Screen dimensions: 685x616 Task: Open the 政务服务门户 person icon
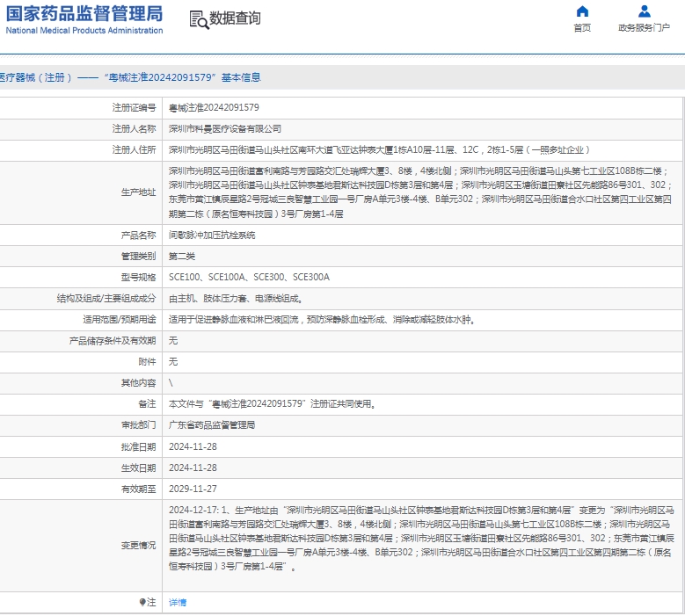[645, 11]
